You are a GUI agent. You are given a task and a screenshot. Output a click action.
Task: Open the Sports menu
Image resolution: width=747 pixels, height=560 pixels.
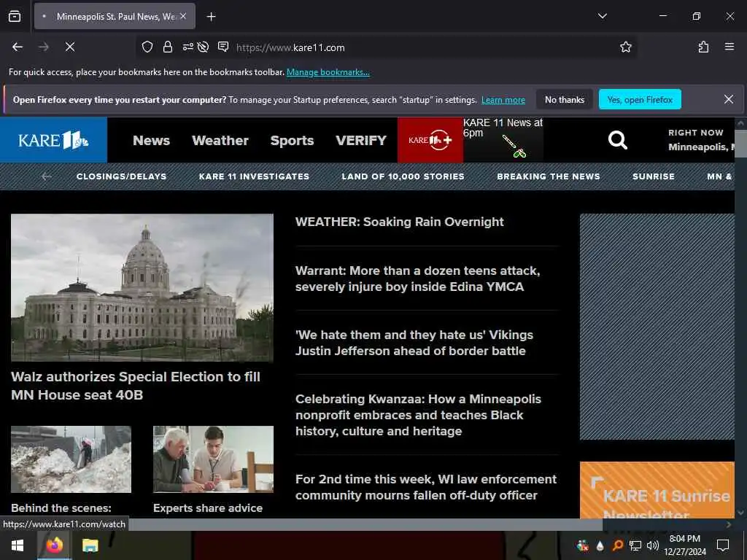pos(292,141)
